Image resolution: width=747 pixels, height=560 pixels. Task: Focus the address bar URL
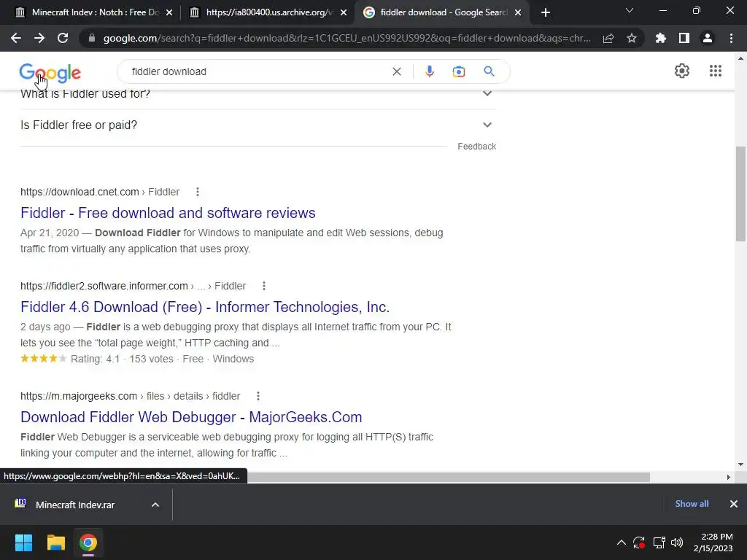pos(347,38)
